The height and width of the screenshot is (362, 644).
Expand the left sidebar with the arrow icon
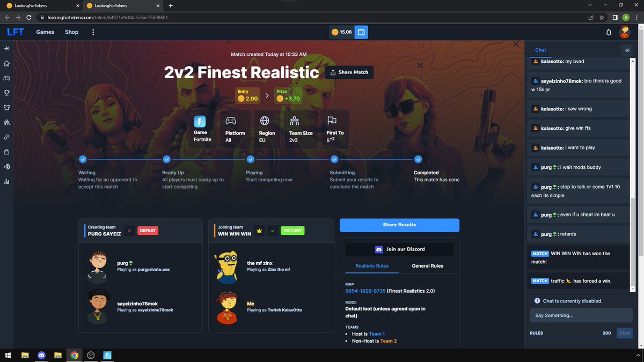(x=7, y=48)
